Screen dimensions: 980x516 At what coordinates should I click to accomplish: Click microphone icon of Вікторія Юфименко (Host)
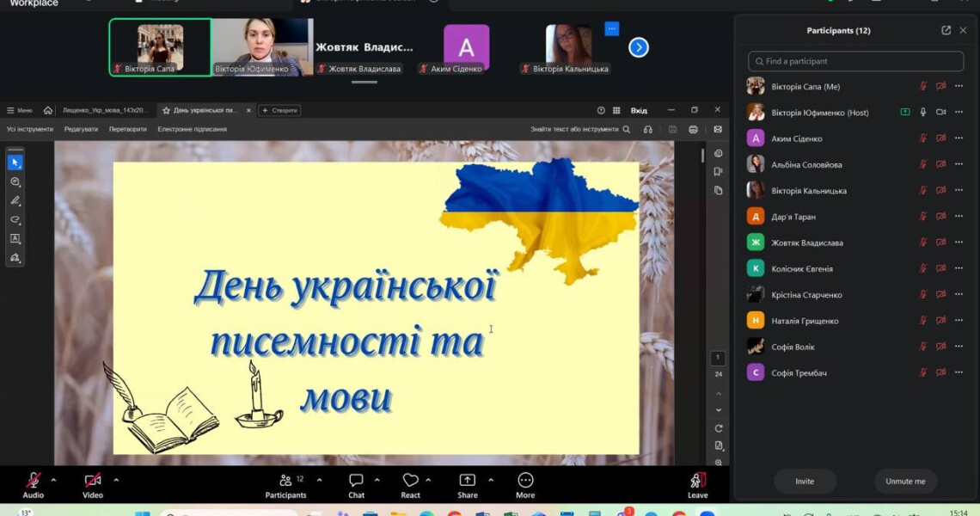(923, 112)
